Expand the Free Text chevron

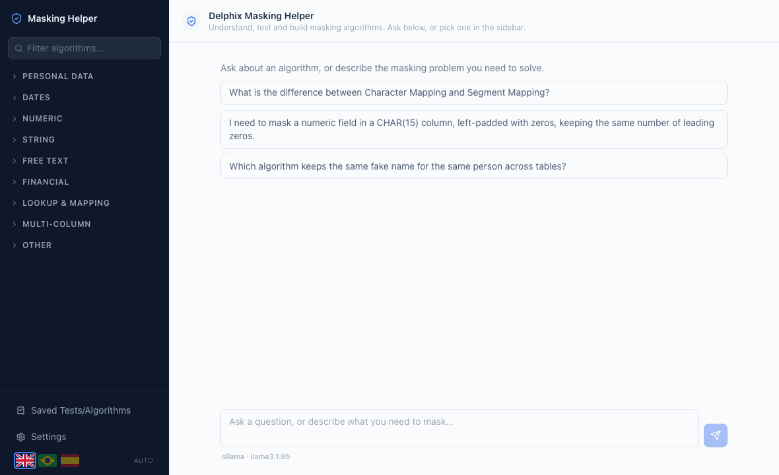point(14,161)
